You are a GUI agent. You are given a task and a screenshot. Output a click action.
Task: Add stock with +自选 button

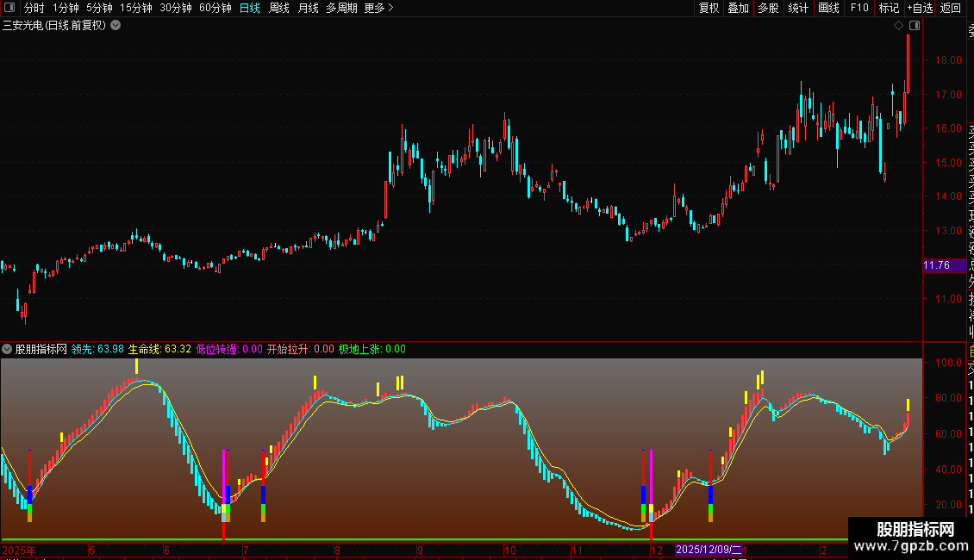pyautogui.click(x=920, y=8)
